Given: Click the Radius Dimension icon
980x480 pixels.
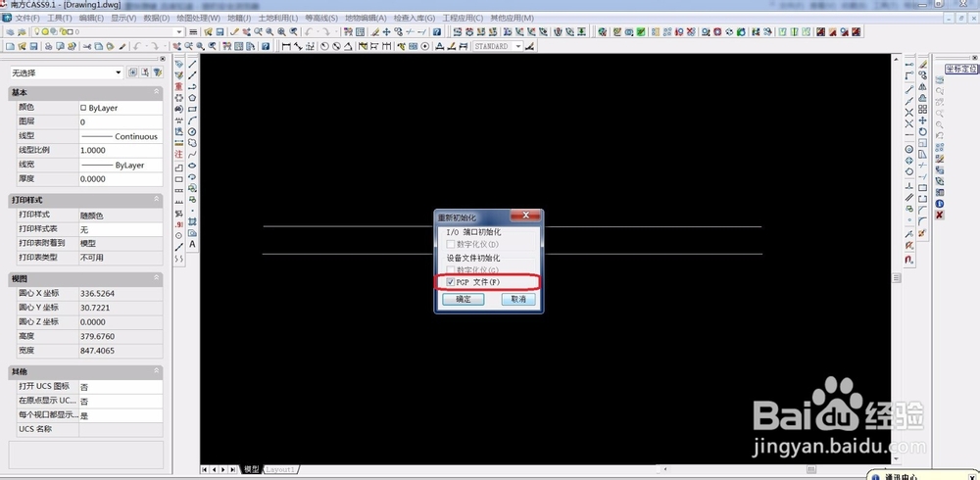Looking at the screenshot, I should [324, 46].
